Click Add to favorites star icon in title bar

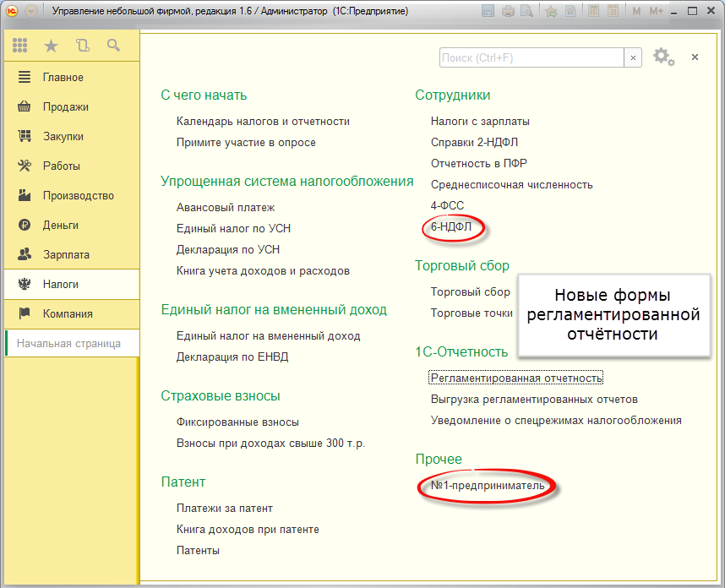coord(551,11)
